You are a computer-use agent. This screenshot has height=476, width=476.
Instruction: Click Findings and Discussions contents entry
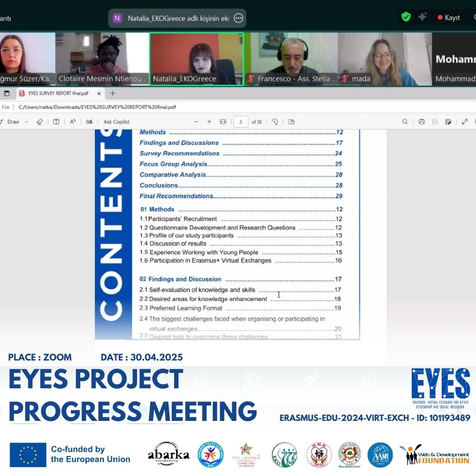coord(241,143)
